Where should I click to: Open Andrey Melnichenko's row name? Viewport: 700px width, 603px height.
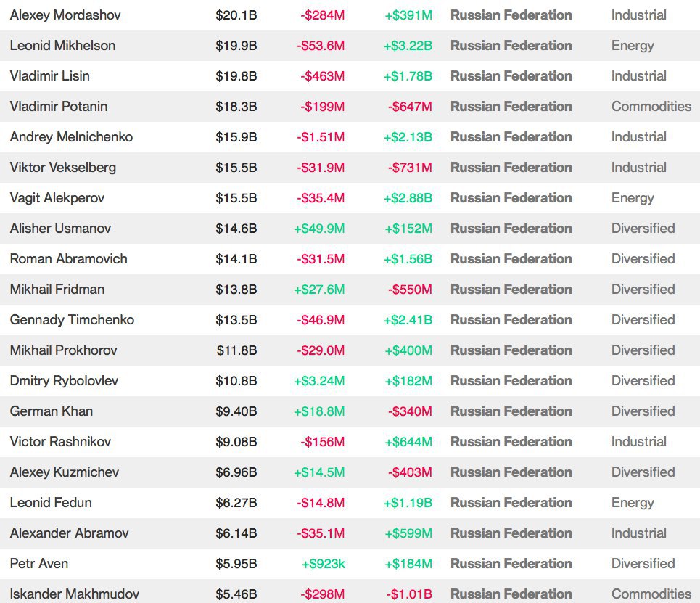(x=71, y=136)
